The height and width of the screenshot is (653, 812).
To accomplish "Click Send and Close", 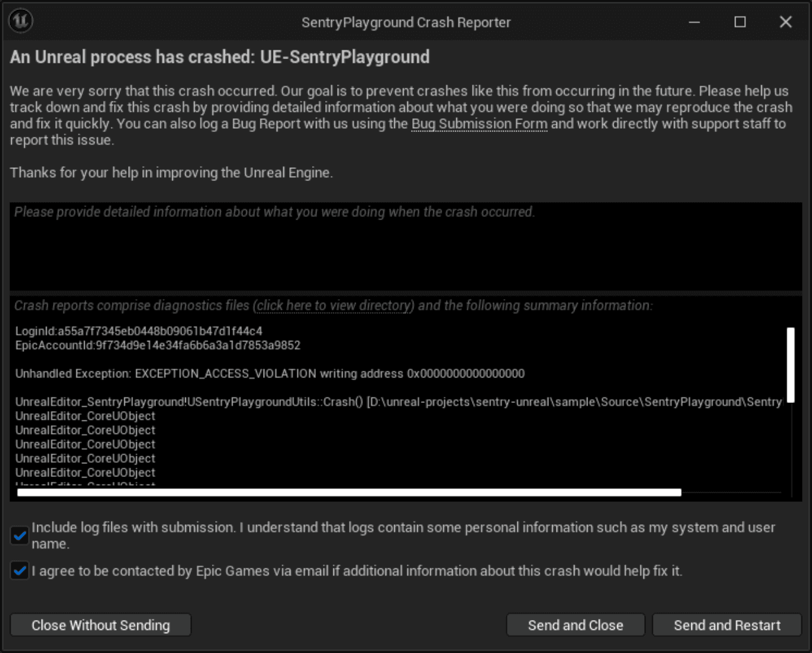I will click(575, 625).
